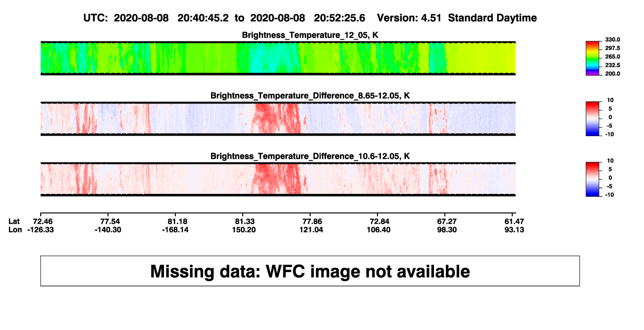Click the 297.5 colorbar label
Viewport: 644px width, 330px height.
[613, 48]
